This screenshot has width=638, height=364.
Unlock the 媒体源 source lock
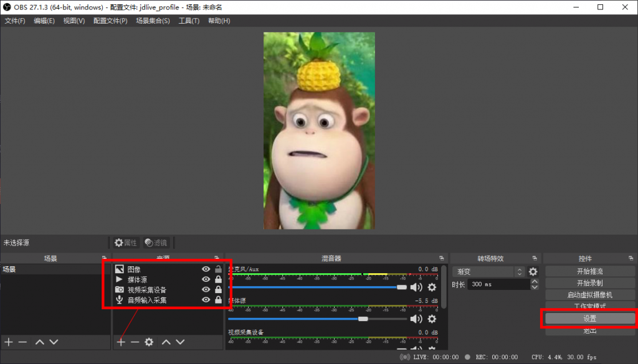click(x=218, y=279)
